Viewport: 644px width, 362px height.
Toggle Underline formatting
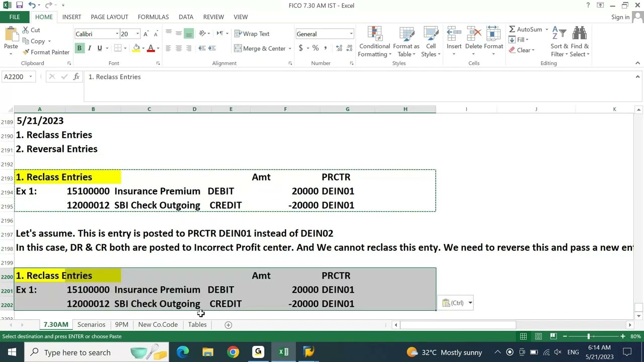(x=100, y=48)
